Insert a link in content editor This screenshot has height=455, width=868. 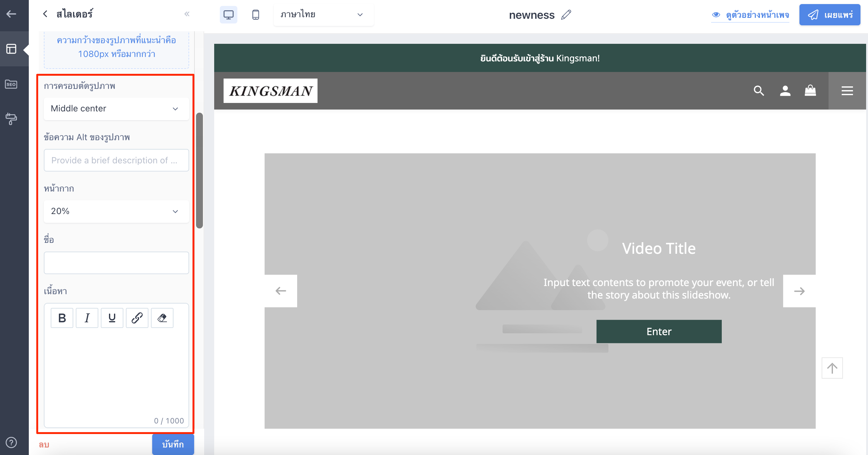pos(137,318)
